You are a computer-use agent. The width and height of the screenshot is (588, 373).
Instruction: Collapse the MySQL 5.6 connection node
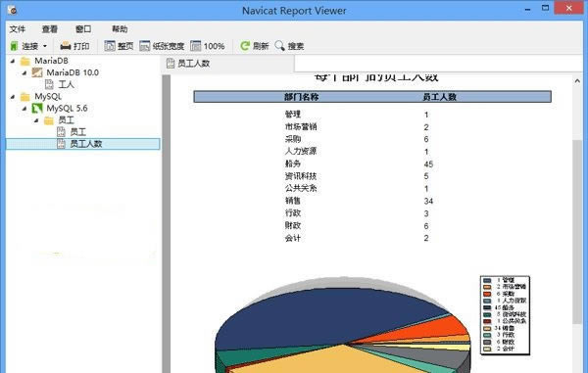tap(24, 109)
